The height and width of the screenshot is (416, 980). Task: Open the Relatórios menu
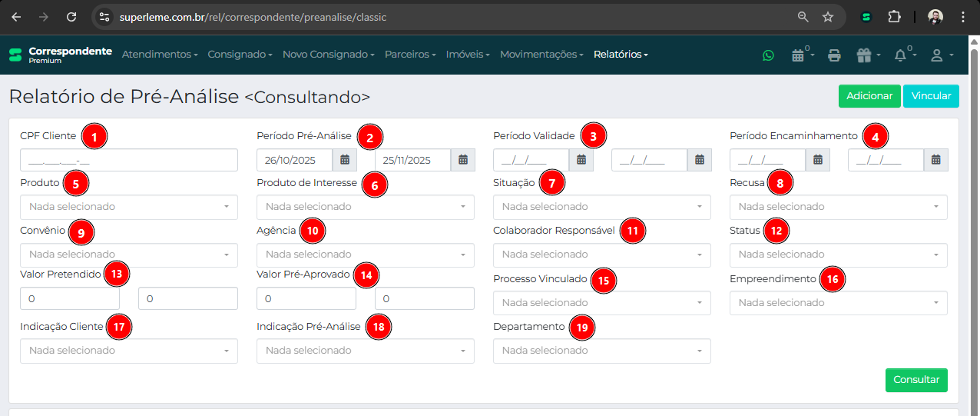[621, 55]
